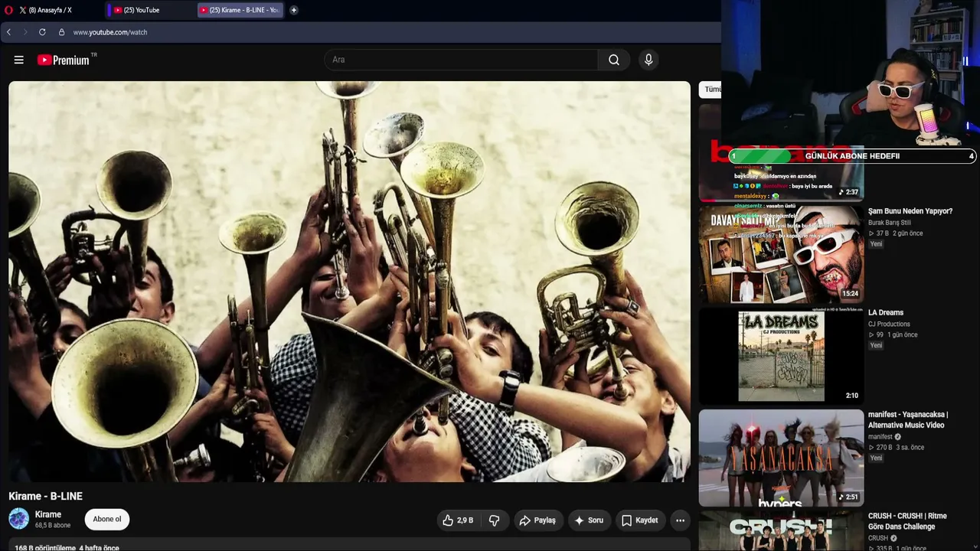Viewport: 980px width, 551px height.
Task: Focus the Ara search field
Action: [x=462, y=60]
